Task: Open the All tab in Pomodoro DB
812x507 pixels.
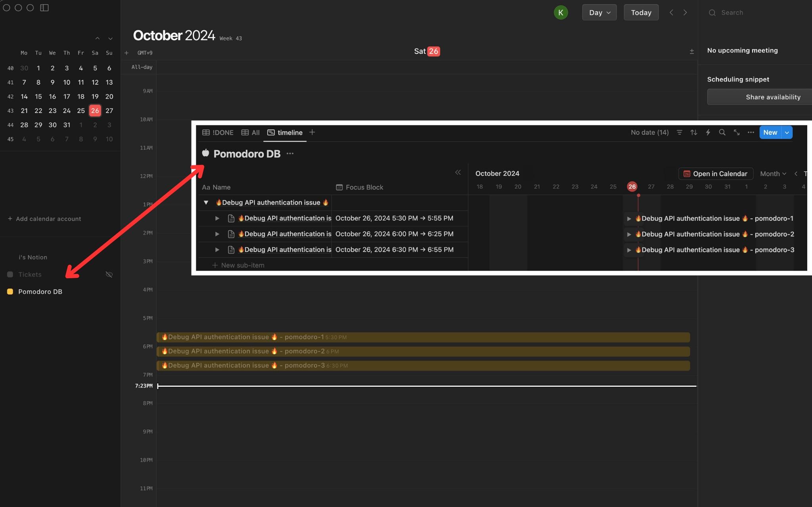Action: (x=251, y=132)
